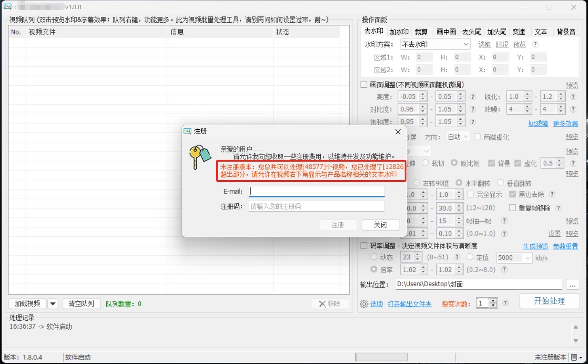Screen dimensions: 588x364
Task: Switch to the 变速 tab
Action: pos(519,31)
